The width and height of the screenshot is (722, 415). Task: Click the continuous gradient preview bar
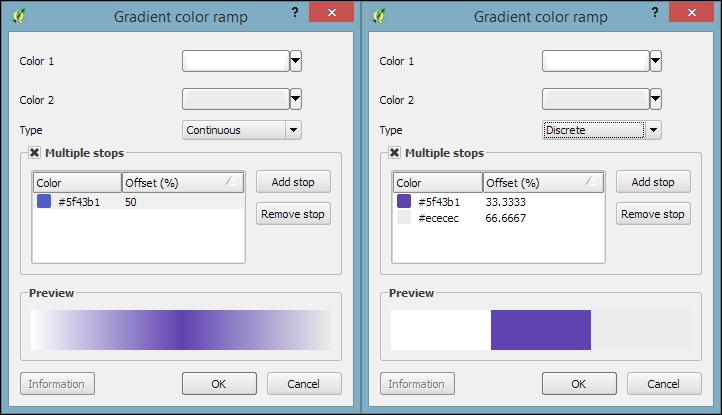tap(180, 330)
